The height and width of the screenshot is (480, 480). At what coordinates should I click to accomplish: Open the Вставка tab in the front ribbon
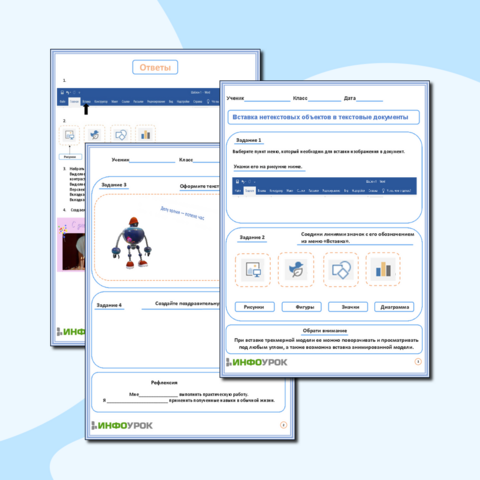click(262, 191)
